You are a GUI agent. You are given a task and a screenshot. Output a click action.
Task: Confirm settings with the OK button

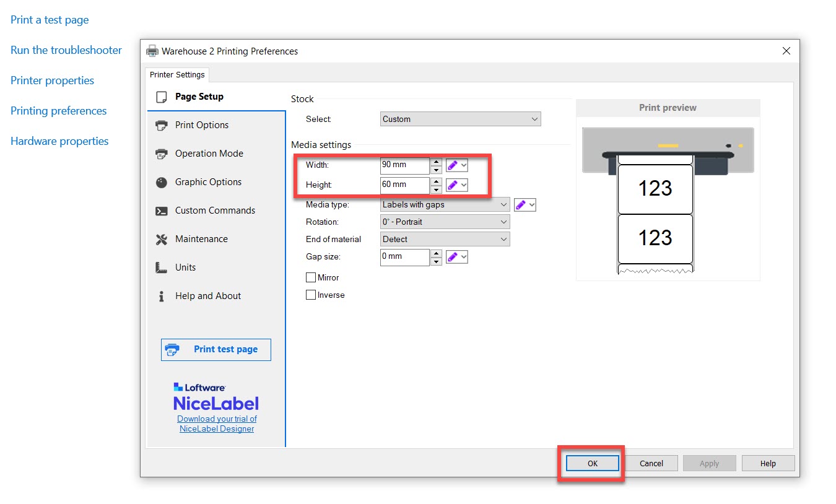tap(592, 463)
